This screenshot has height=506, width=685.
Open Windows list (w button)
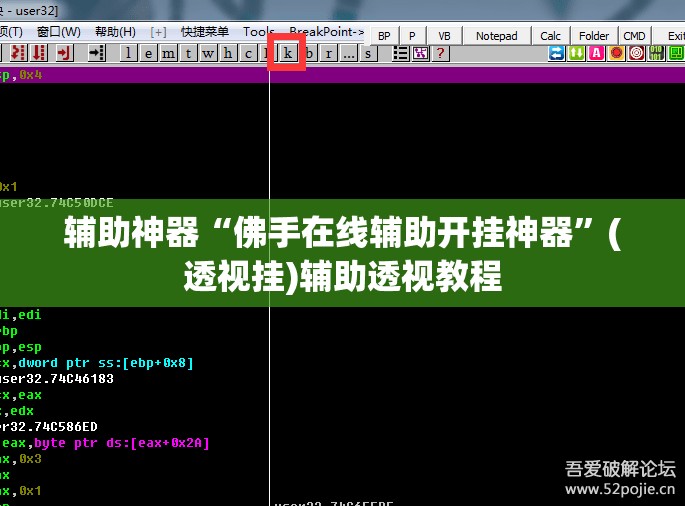click(x=208, y=53)
